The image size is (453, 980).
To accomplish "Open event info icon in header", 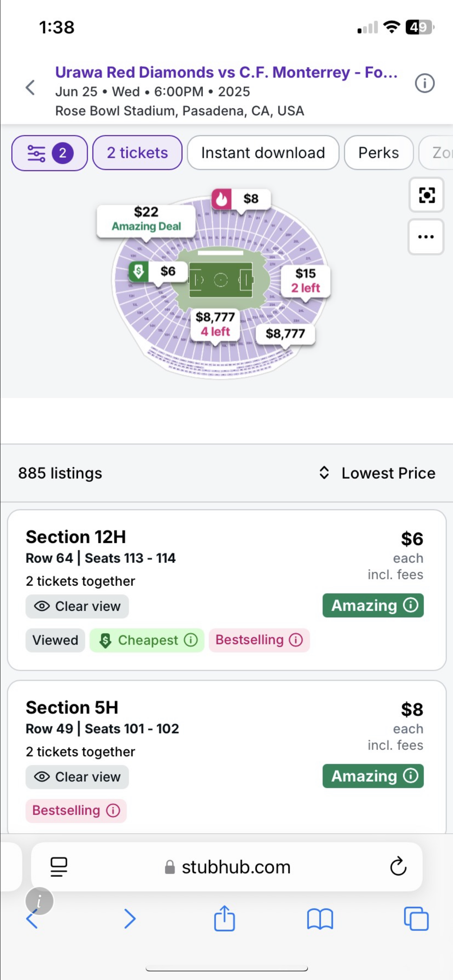I will 425,83.
